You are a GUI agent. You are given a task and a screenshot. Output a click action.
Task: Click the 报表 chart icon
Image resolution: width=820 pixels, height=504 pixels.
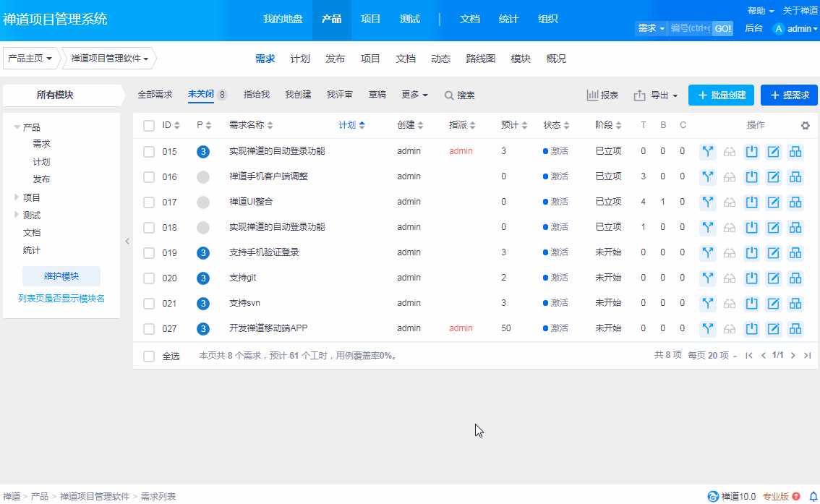(x=593, y=95)
